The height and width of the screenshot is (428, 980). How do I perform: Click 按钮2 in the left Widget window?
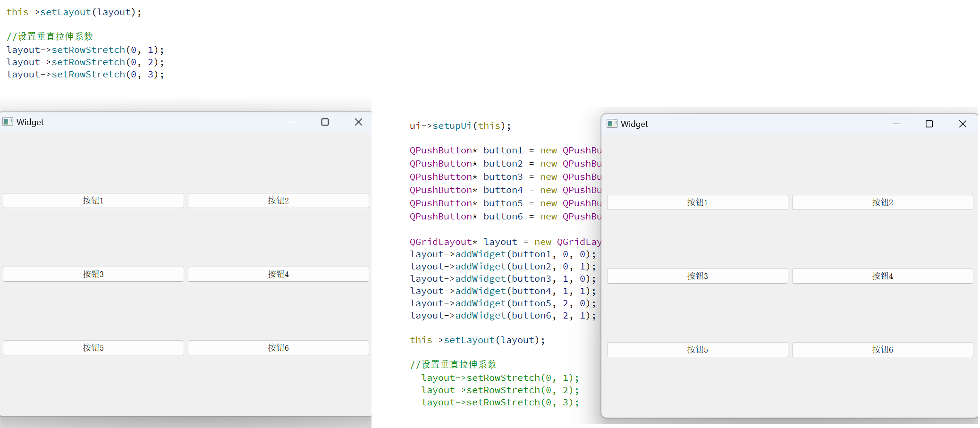click(279, 201)
